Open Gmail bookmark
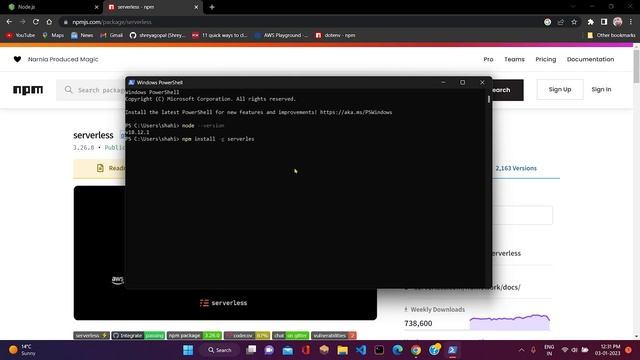This screenshot has width=640, height=360. click(111, 36)
